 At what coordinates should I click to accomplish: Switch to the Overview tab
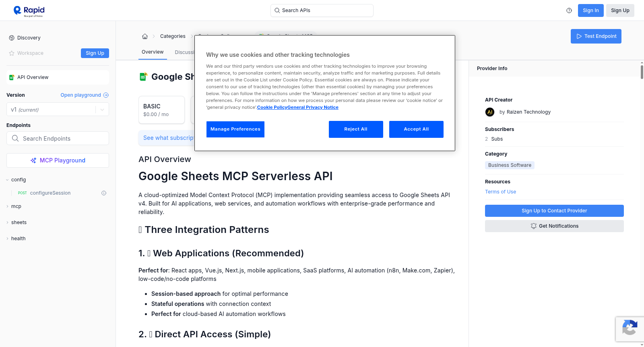(153, 52)
